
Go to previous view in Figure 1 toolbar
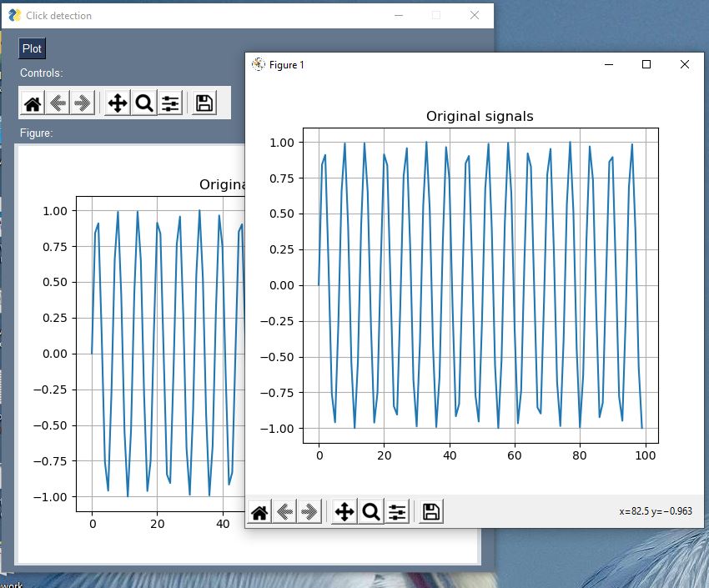coord(284,511)
